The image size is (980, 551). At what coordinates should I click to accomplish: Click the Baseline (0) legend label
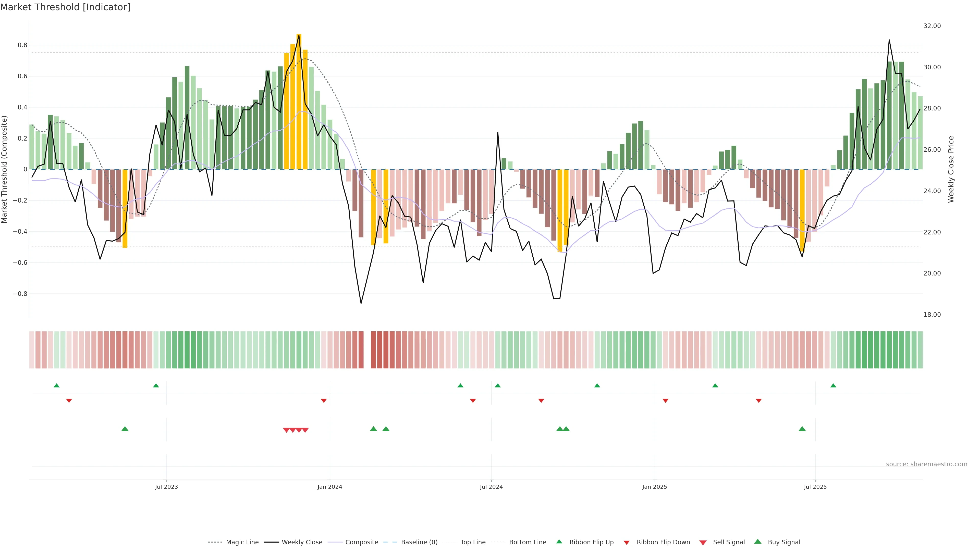tap(419, 542)
